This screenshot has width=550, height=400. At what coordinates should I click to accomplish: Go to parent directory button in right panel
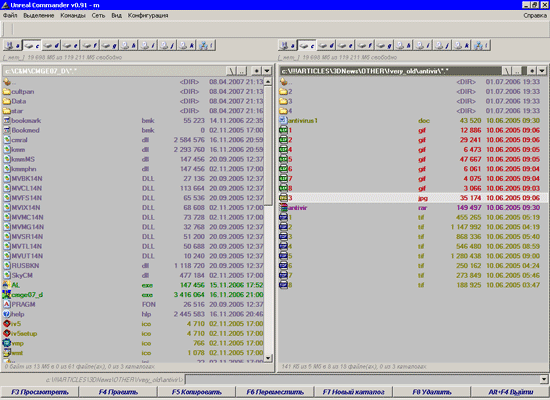(x=517, y=71)
